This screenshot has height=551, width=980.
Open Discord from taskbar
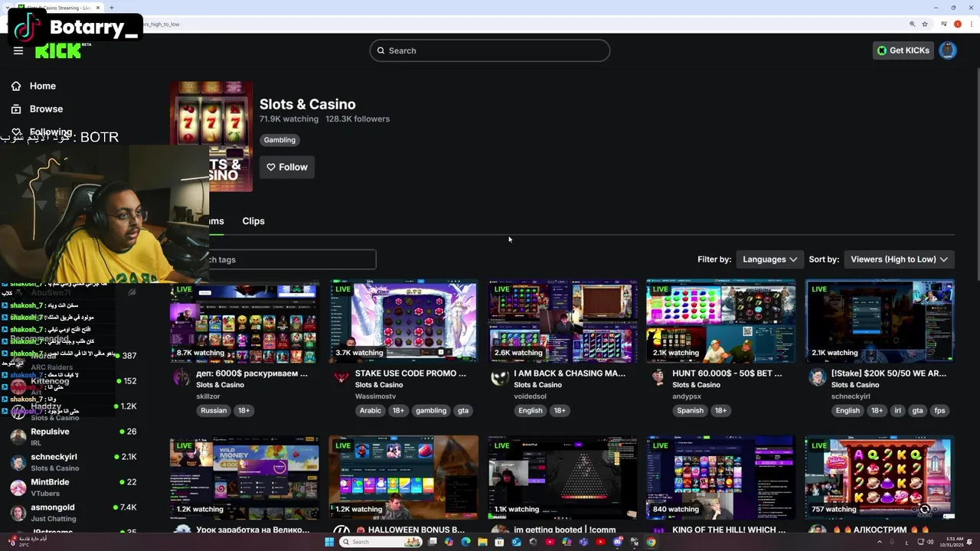[617, 542]
